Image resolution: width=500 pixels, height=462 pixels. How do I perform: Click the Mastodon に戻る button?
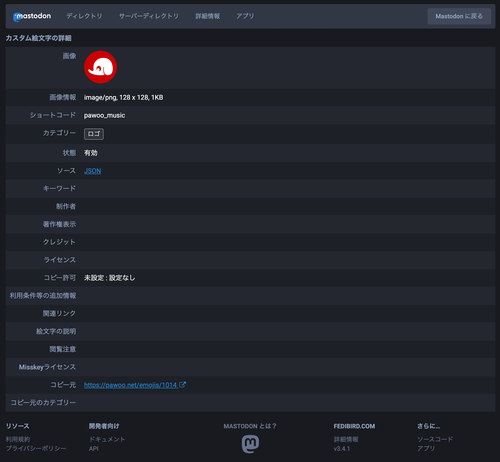tap(459, 16)
